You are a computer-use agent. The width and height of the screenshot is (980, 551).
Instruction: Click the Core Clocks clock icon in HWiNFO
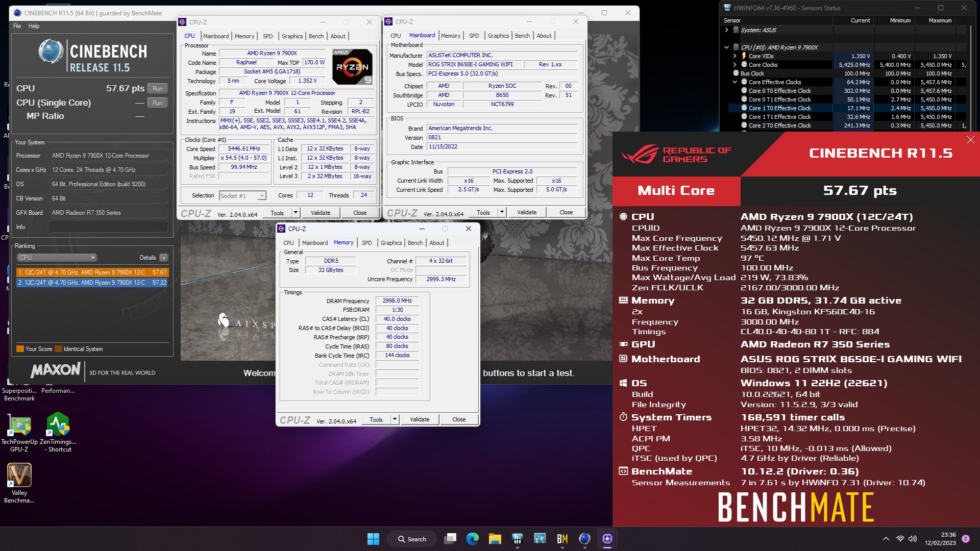click(x=744, y=65)
